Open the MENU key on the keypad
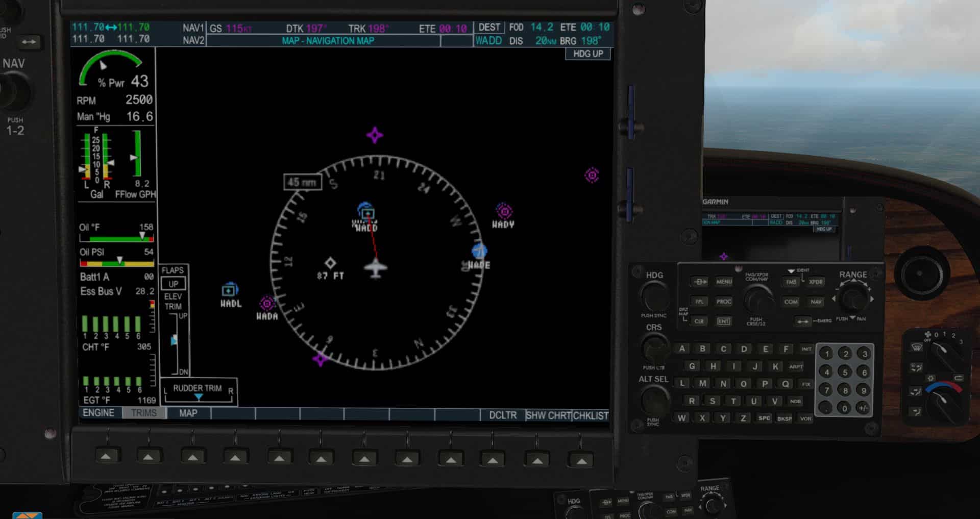This screenshot has height=519, width=980. (x=723, y=282)
